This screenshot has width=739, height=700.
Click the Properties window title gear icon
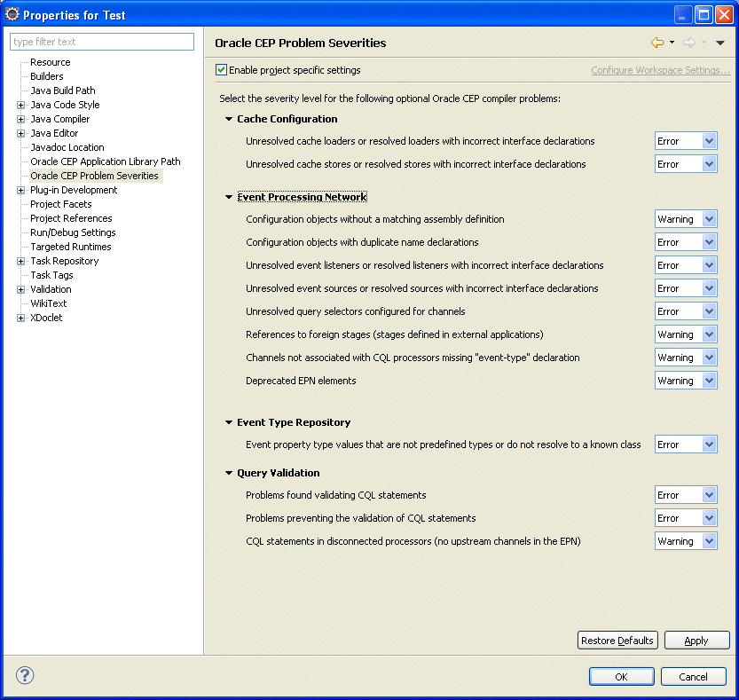(x=12, y=14)
